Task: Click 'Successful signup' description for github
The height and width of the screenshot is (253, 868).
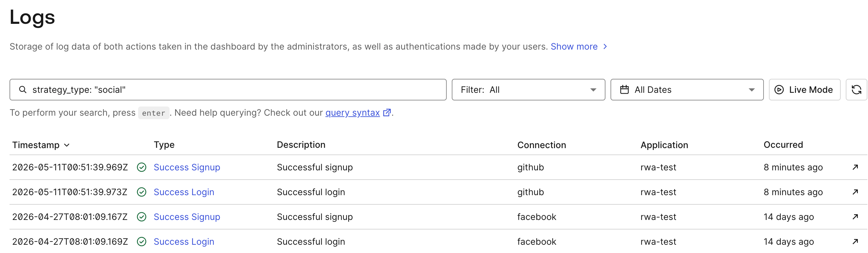Action: (315, 167)
